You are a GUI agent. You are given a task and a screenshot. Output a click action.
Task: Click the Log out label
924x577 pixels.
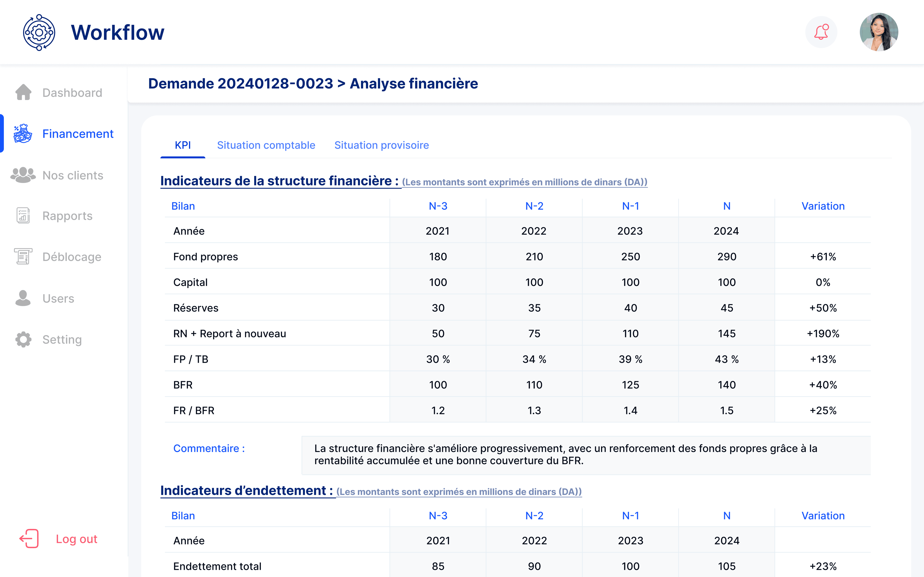(x=76, y=539)
